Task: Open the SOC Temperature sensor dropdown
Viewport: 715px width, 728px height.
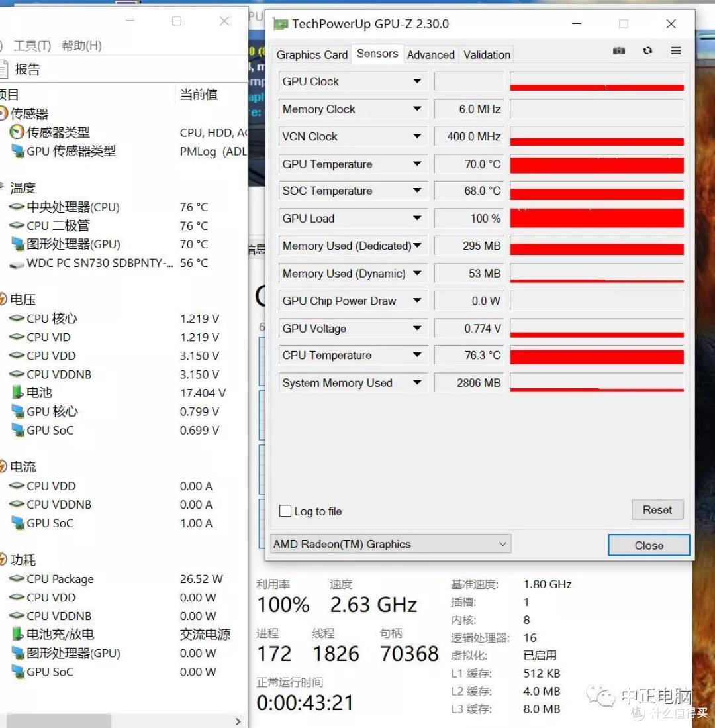Action: [417, 190]
